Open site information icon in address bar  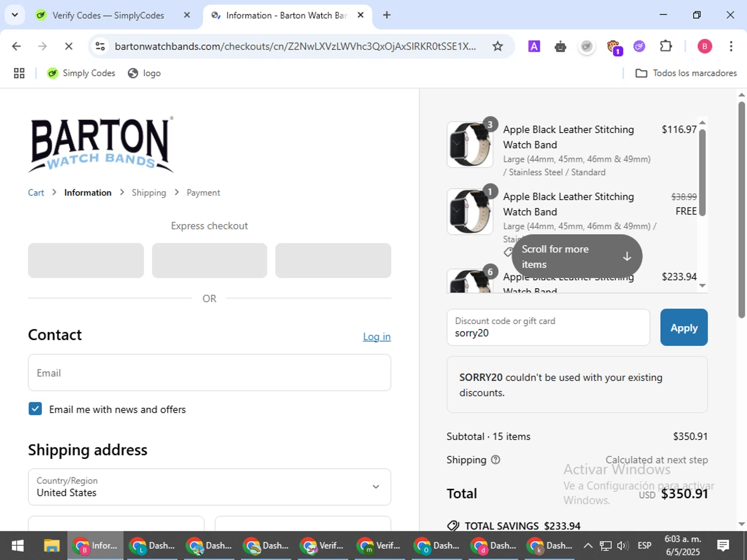pos(100,46)
